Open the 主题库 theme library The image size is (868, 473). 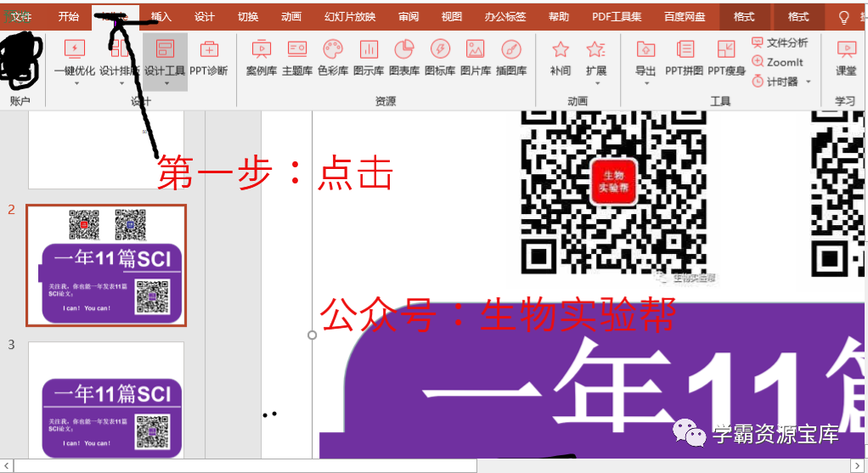coord(297,58)
